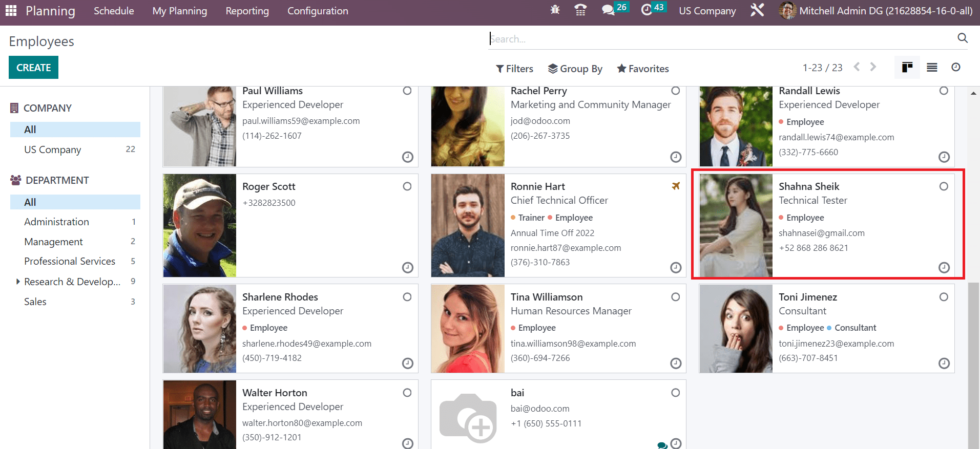This screenshot has width=980, height=449.
Task: Click activity clock on Rachel Perry card
Action: coord(676,157)
